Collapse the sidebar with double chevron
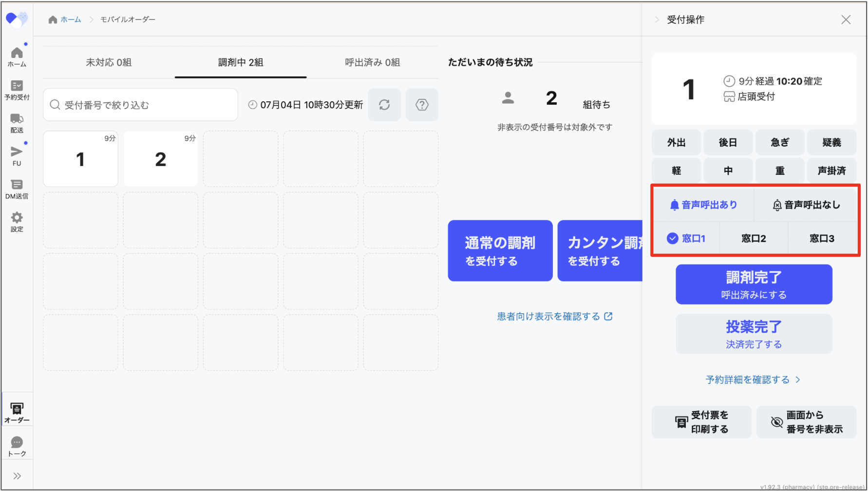 tap(17, 475)
